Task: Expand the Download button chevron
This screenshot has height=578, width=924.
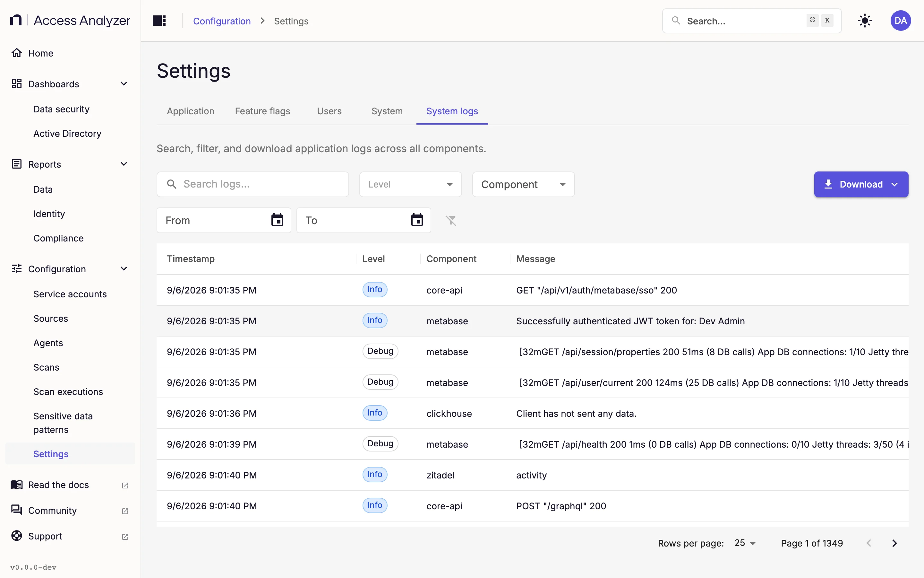Action: click(x=894, y=184)
